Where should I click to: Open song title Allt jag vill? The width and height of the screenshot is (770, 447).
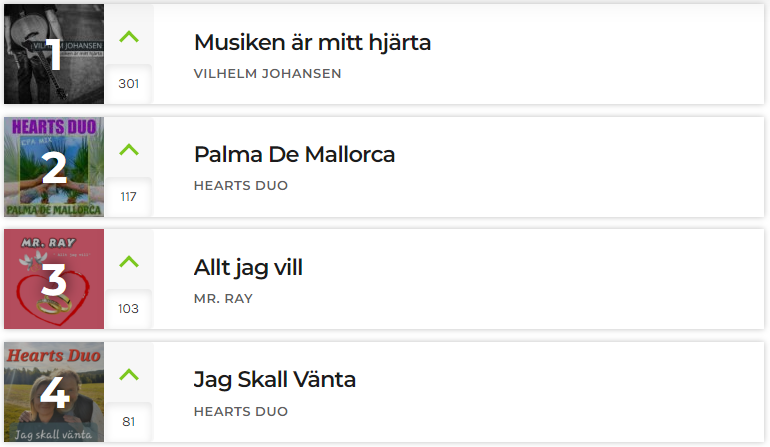(x=248, y=268)
